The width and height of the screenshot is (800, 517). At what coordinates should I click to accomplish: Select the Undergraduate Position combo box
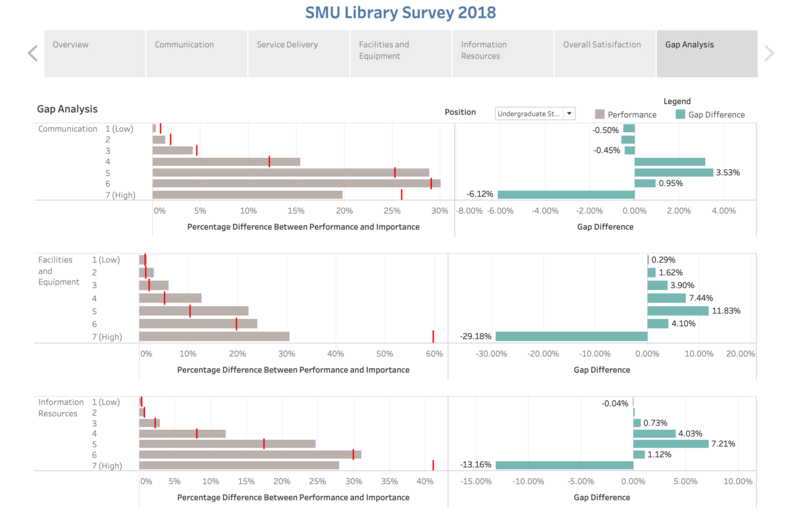[x=535, y=113]
